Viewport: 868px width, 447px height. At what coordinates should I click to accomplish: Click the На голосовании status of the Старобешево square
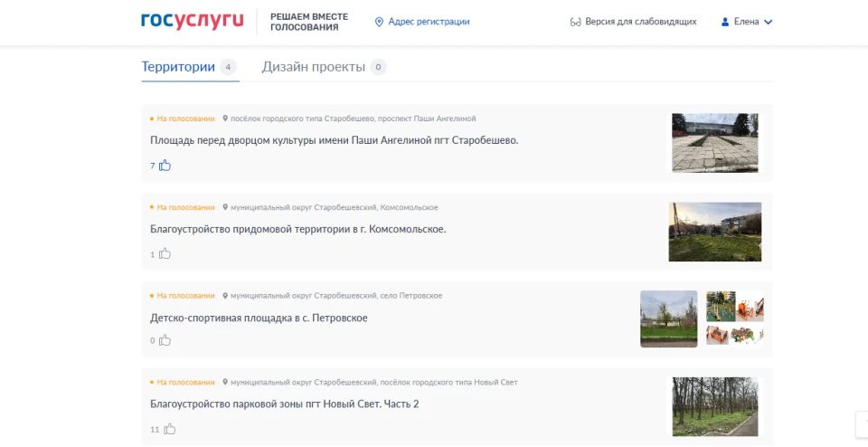pos(185,119)
